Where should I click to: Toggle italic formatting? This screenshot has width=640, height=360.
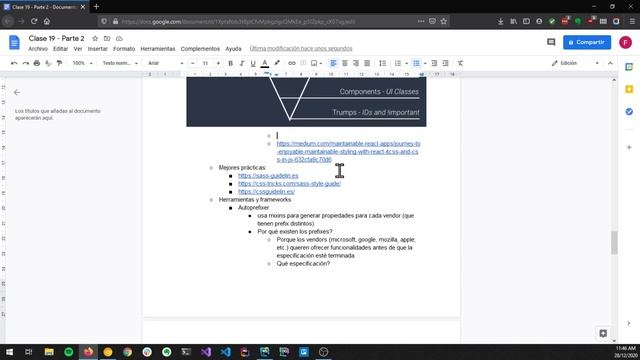[x=242, y=63]
